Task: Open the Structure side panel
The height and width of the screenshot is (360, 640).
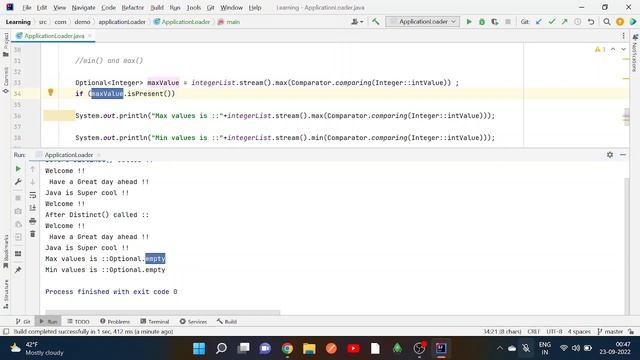Action: click(6, 293)
